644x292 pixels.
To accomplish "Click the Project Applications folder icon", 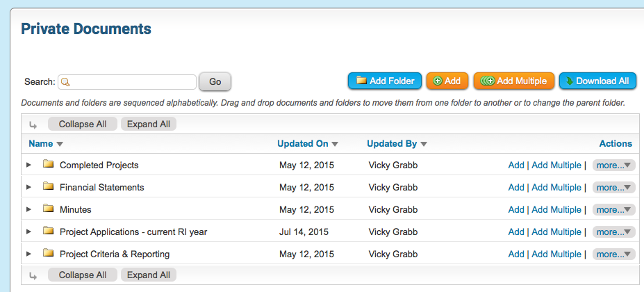I will click(48, 232).
